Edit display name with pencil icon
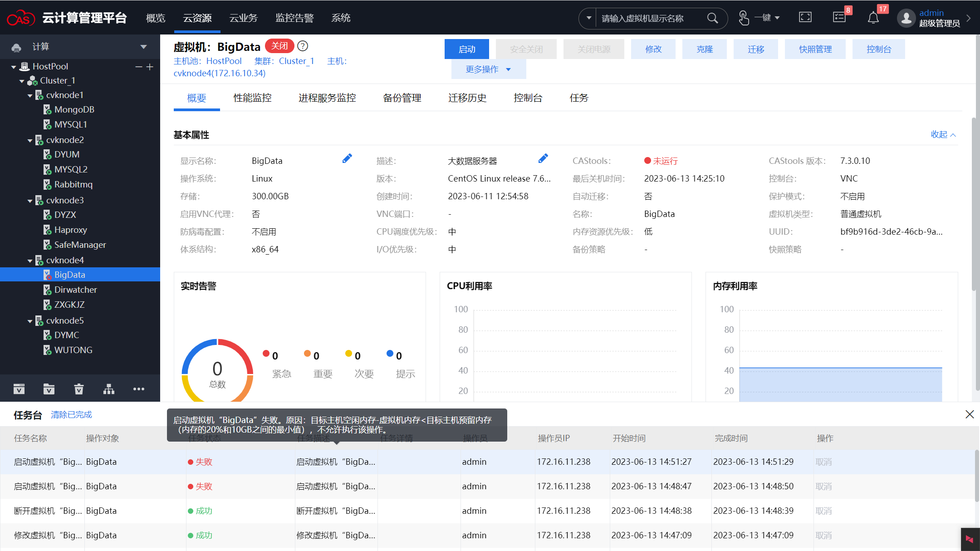 point(347,159)
